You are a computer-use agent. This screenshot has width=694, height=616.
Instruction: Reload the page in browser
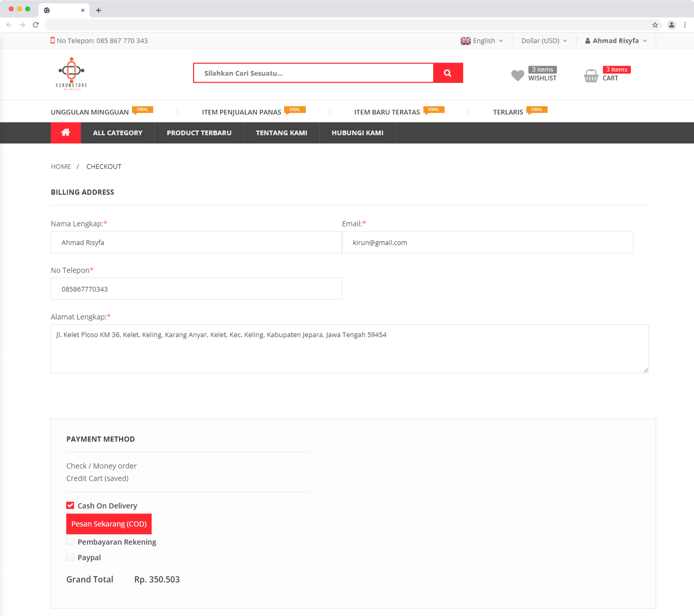(36, 25)
